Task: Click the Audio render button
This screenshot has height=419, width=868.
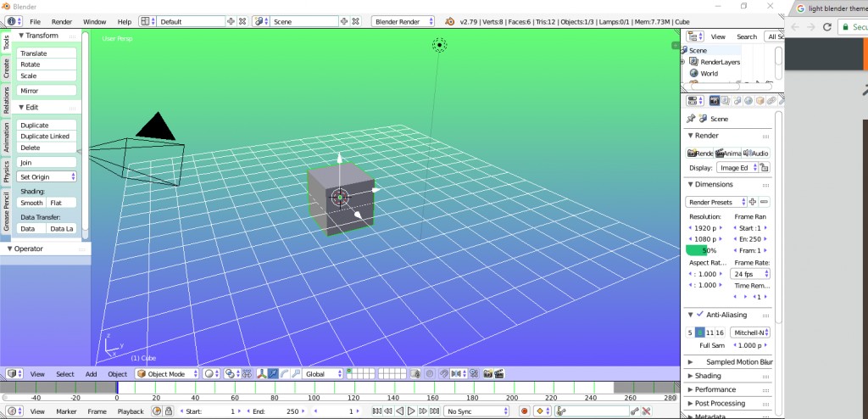Action: [x=756, y=153]
